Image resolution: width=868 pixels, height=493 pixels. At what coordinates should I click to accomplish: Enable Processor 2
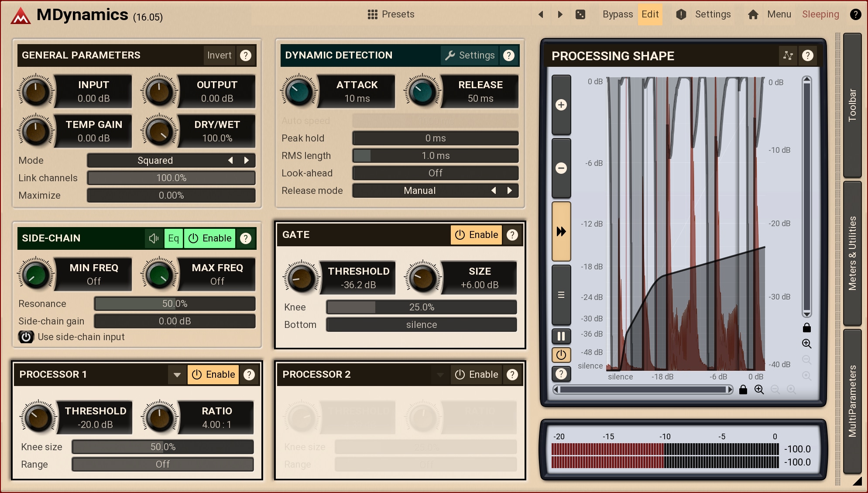click(477, 375)
